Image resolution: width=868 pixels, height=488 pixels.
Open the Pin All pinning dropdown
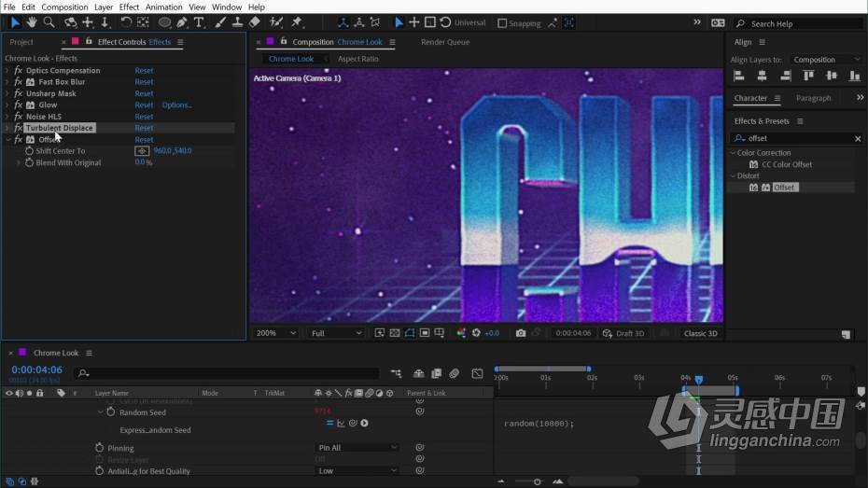(357, 448)
